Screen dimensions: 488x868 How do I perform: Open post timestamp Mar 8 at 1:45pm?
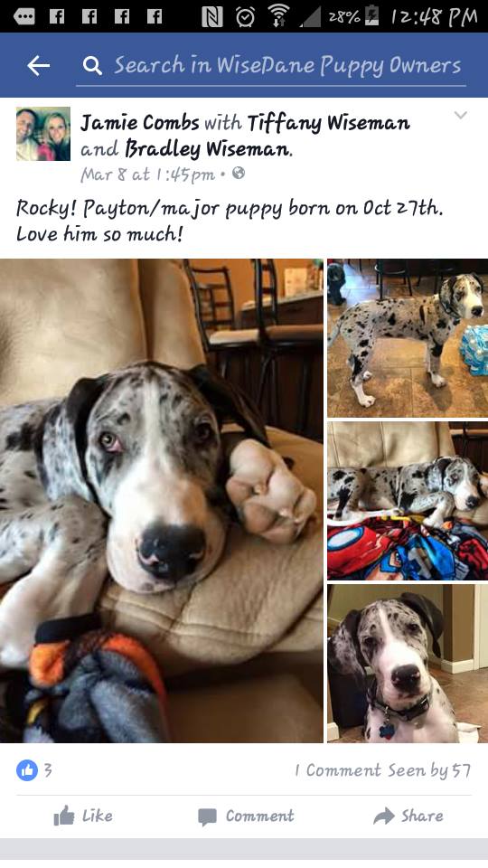(147, 175)
